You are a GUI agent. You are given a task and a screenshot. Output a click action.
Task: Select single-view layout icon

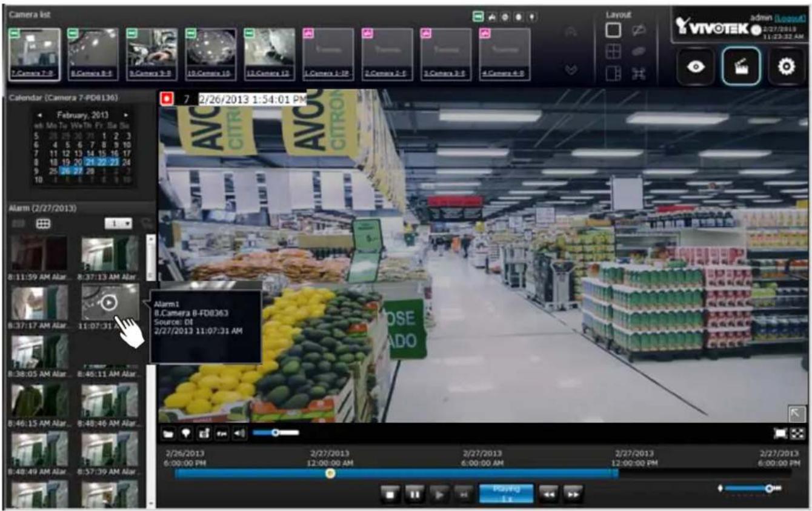point(613,30)
